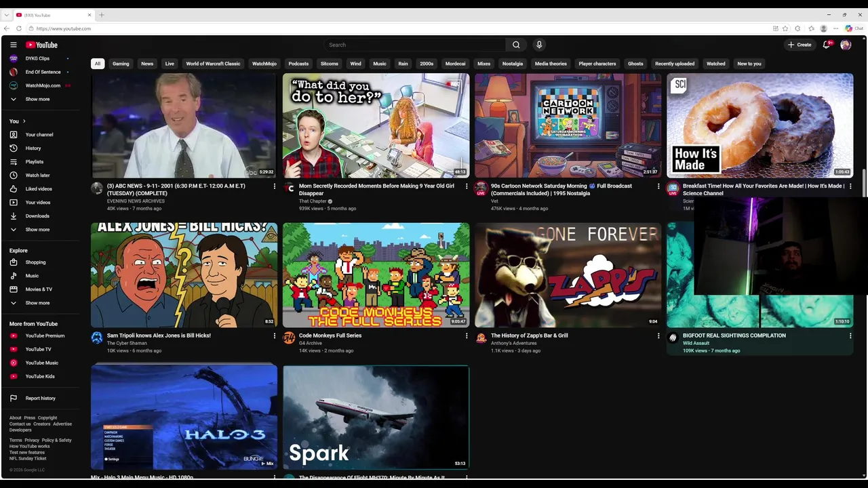Open the browser tab list chevron
The height and width of the screenshot is (488, 868).
(x=6, y=14)
